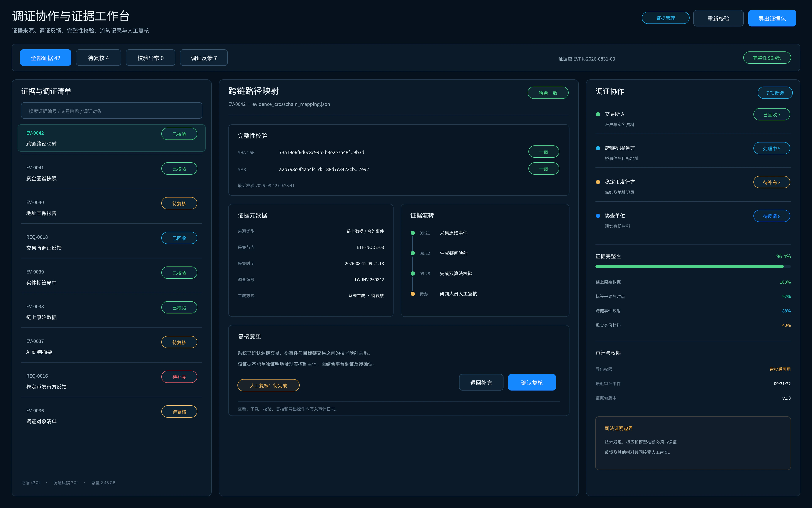The image size is (812, 508).
Task: Click the 待补充 badge on REQ-0016
Action: tap(179, 377)
